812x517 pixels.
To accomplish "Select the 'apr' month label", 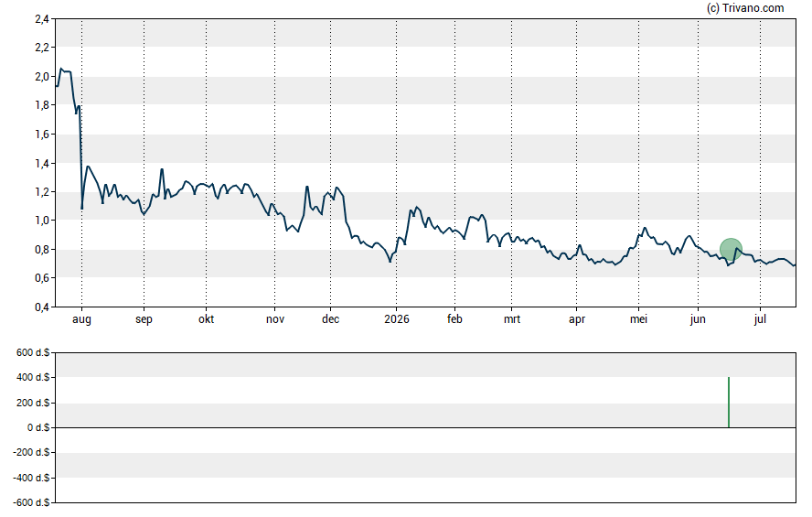I will point(577,319).
